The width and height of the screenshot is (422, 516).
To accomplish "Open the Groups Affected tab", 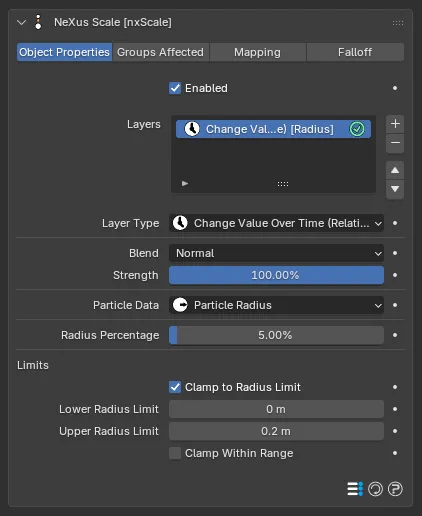I will pos(160,52).
